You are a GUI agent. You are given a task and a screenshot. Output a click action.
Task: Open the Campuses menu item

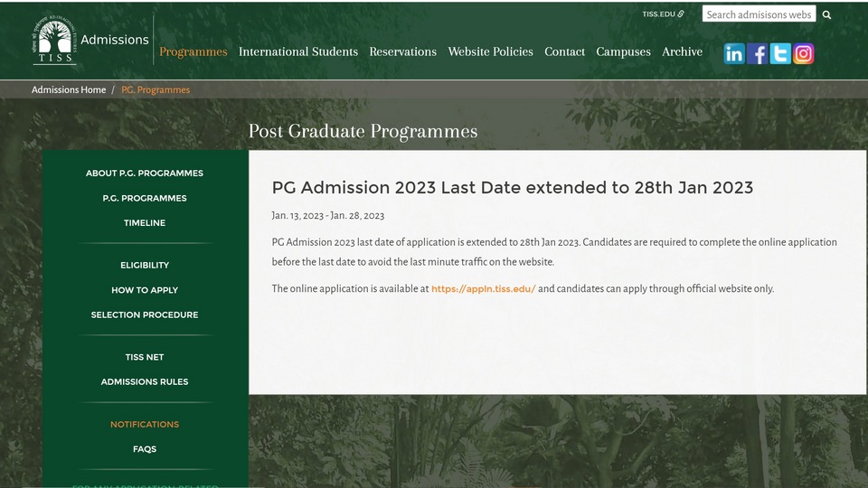pos(623,52)
